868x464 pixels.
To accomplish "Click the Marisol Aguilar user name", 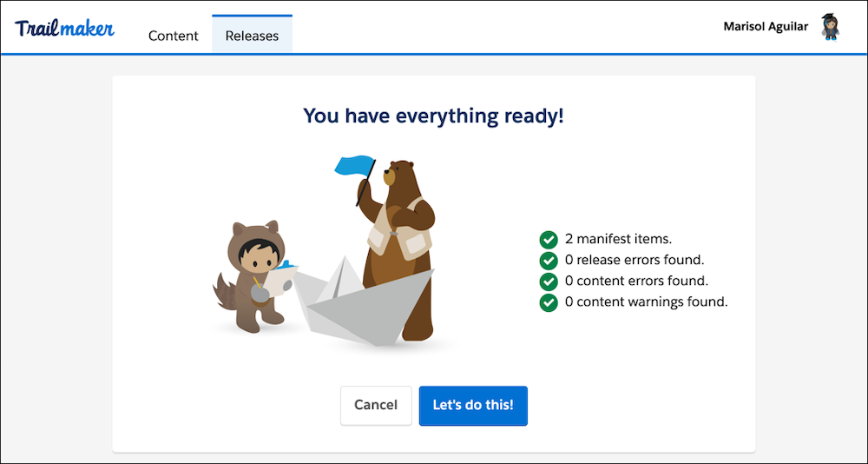I will [x=766, y=26].
